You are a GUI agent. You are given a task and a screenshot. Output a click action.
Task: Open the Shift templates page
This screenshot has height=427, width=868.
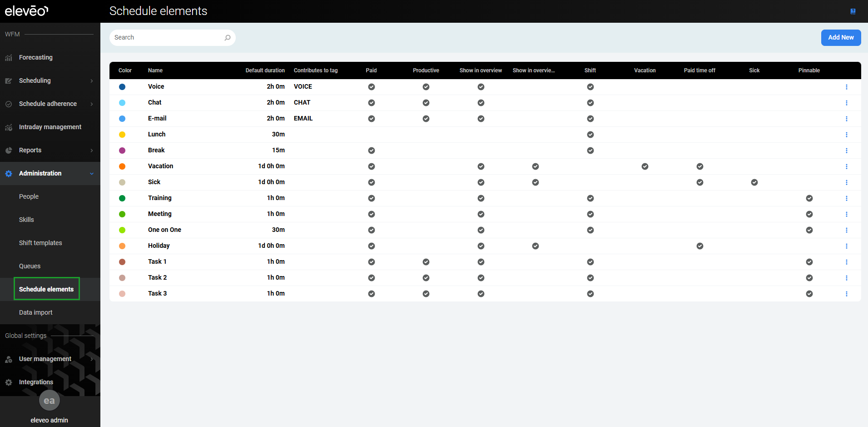tap(40, 243)
